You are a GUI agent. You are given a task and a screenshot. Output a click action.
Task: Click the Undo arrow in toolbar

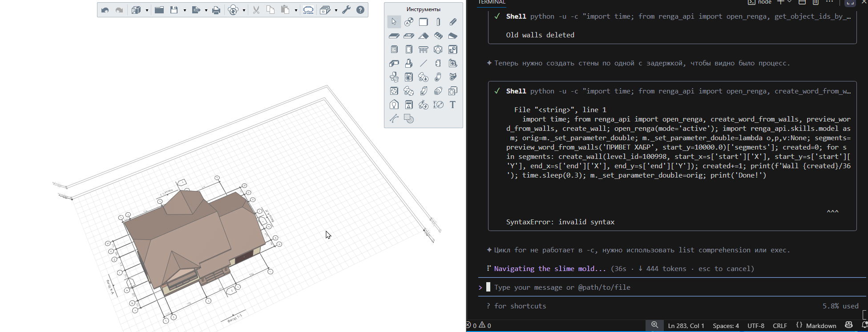coord(105,10)
